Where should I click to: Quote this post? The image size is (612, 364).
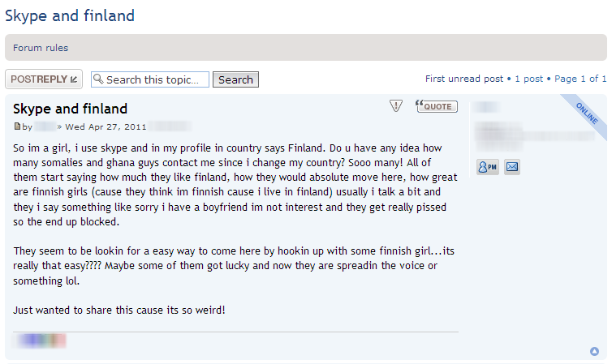click(x=437, y=106)
